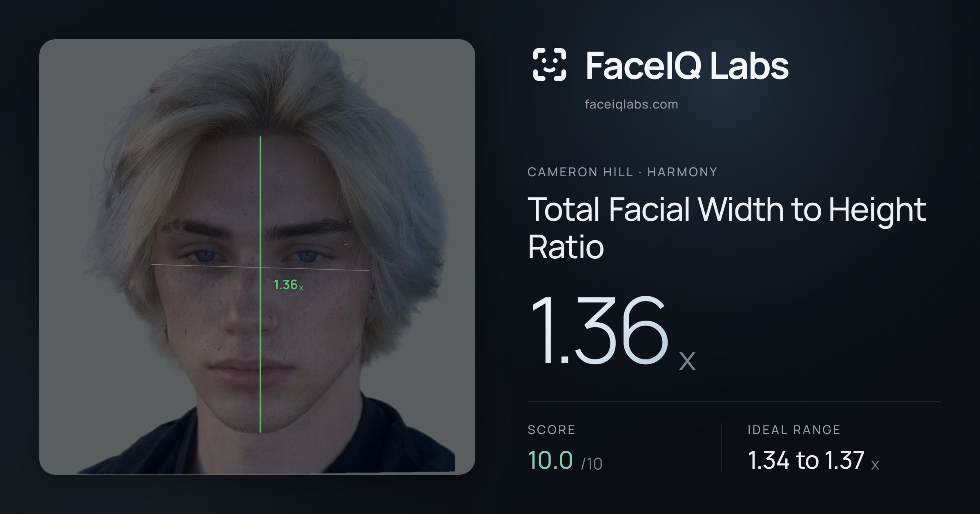Image resolution: width=980 pixels, height=514 pixels.
Task: Click the 'Total Facial Width to Height Ratio' heading
Action: 727,228
